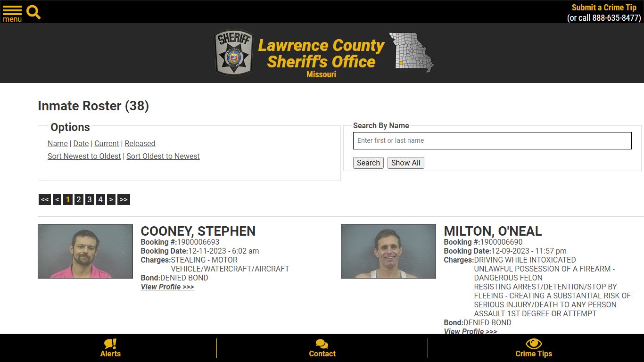Viewport: 644px width, 362px height.
Task: Click booking number 1900006690
Action: pos(501,242)
